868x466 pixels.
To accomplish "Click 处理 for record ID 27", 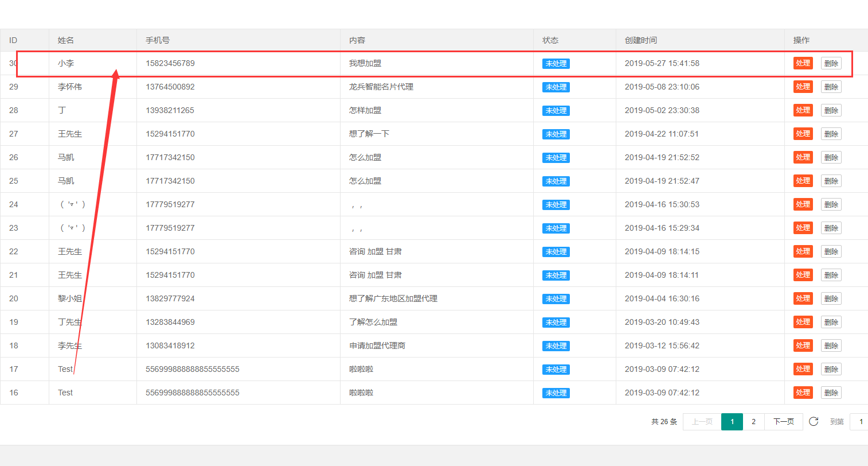I will click(x=803, y=134).
